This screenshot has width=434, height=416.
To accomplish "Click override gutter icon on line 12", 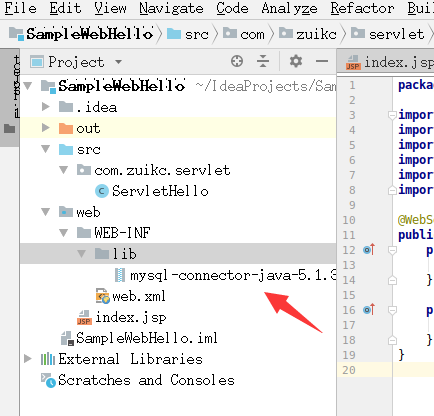I will click(x=369, y=249).
